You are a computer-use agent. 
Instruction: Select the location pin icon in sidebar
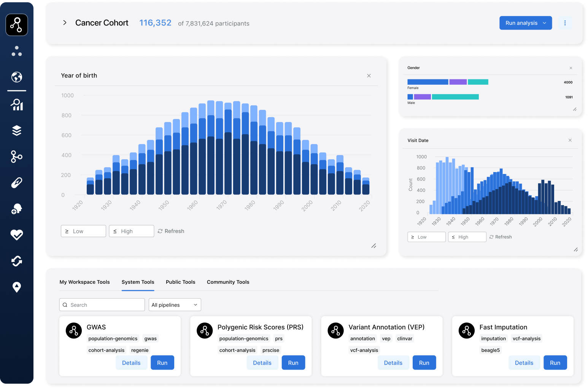[16, 287]
